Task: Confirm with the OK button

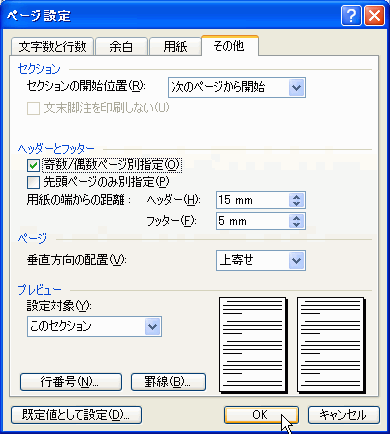Action: 261,415
